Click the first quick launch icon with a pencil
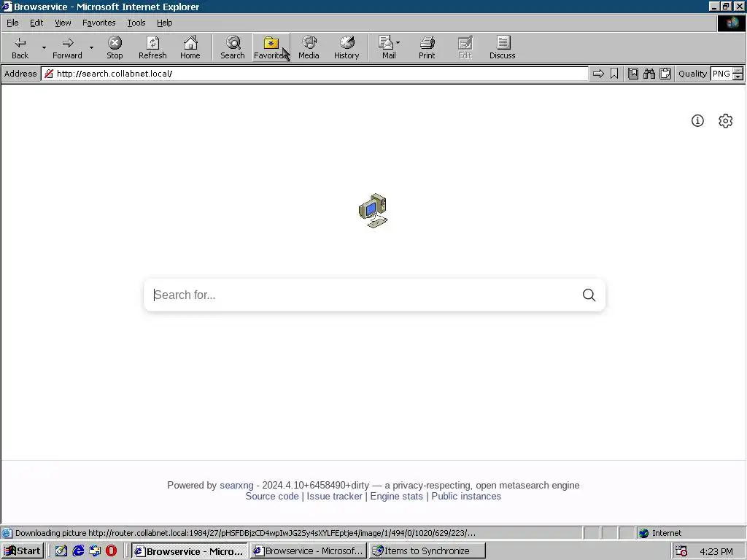 tap(61, 551)
